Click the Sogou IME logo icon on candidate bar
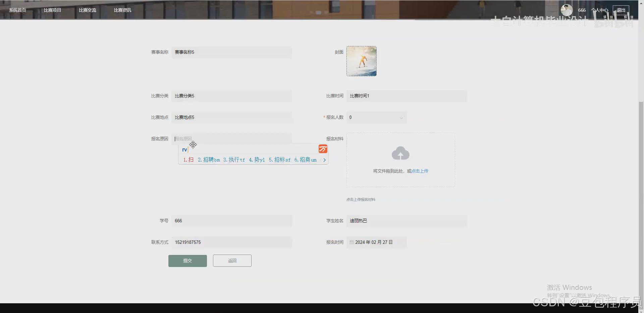 (323, 149)
